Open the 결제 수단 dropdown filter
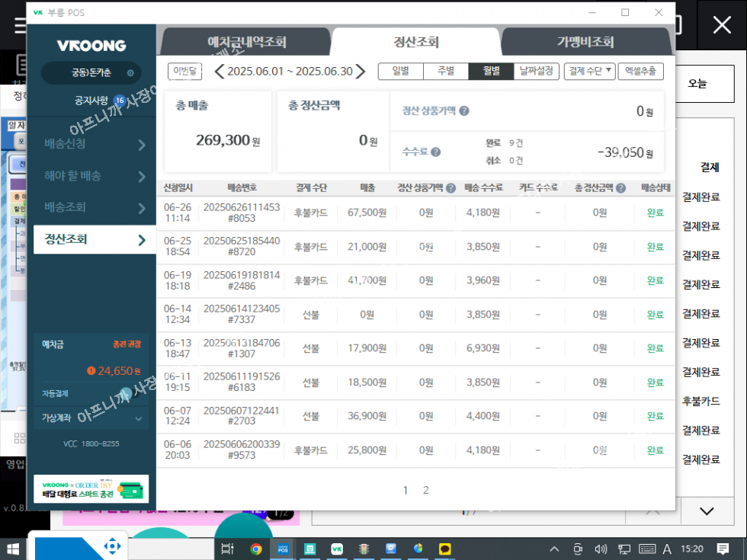This screenshot has height=560, width=747. (590, 72)
